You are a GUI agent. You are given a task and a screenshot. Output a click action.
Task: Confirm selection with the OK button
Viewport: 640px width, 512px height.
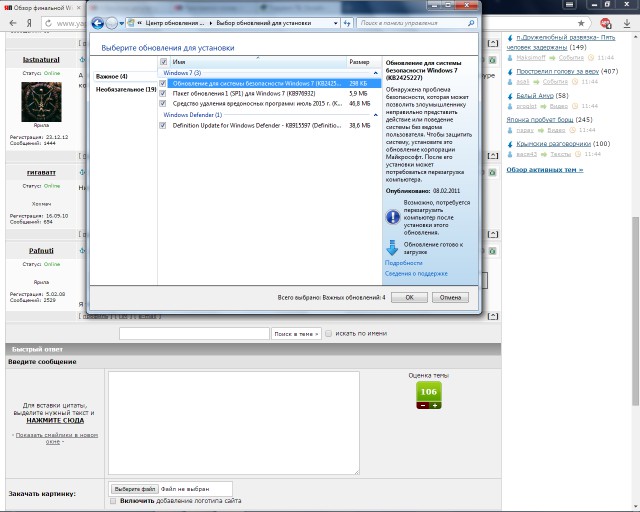pos(409,297)
